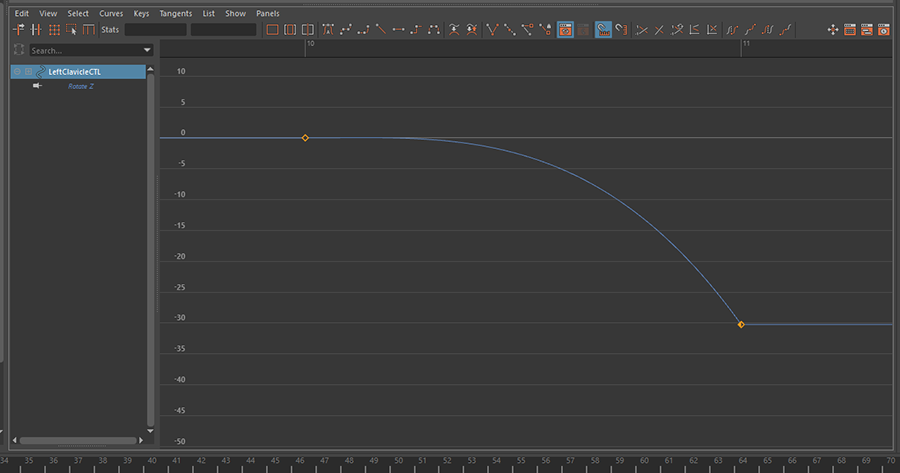Open the Tangents menu

coord(176,14)
